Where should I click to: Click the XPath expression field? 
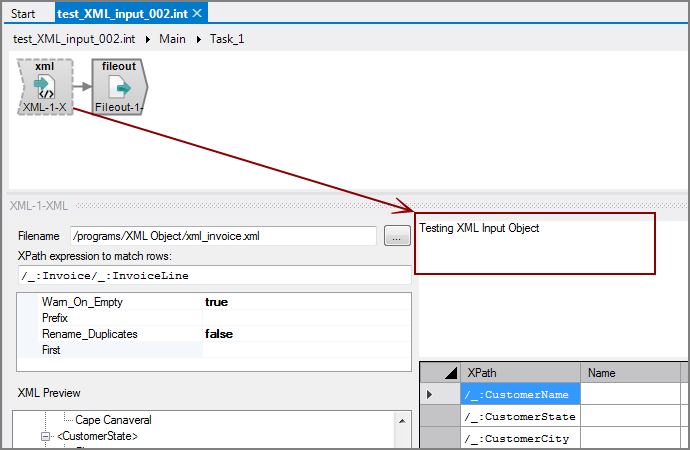point(212,275)
